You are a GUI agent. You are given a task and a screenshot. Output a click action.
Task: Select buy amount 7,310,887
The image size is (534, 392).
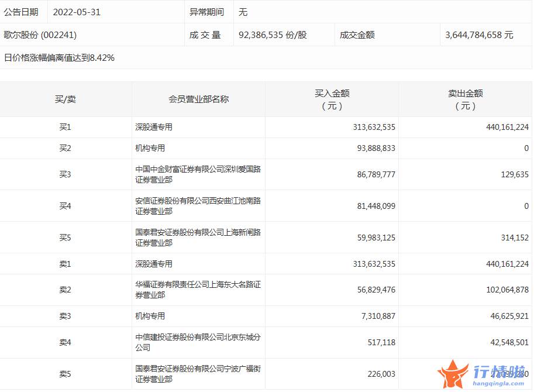[378, 316]
